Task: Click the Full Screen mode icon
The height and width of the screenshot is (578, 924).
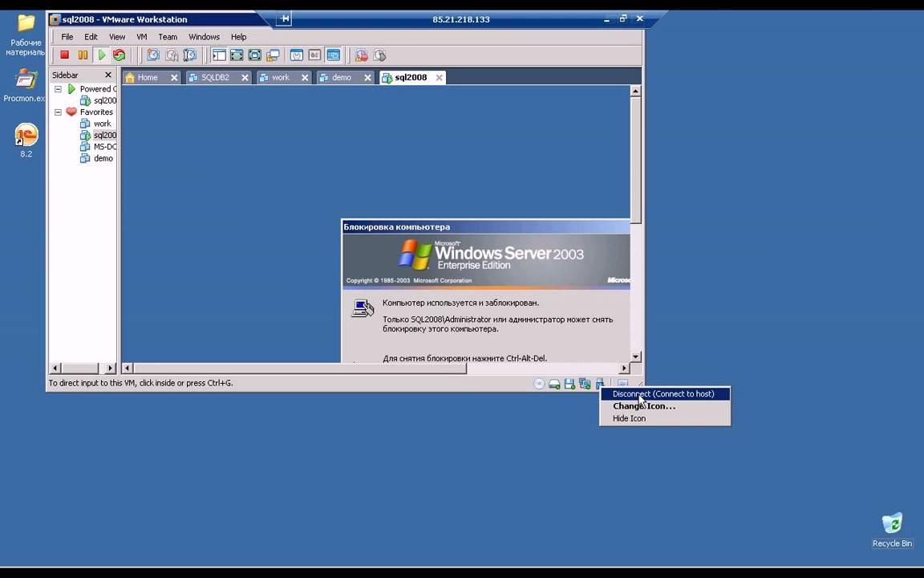Action: 254,55
